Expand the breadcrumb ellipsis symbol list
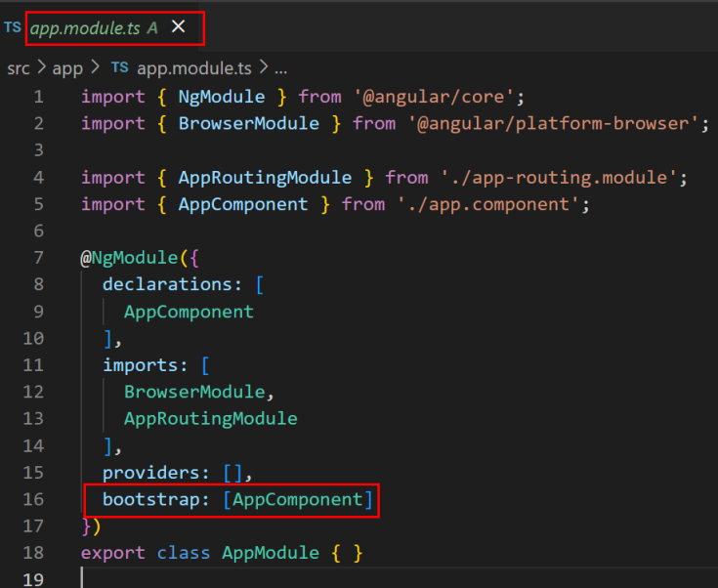 280,70
